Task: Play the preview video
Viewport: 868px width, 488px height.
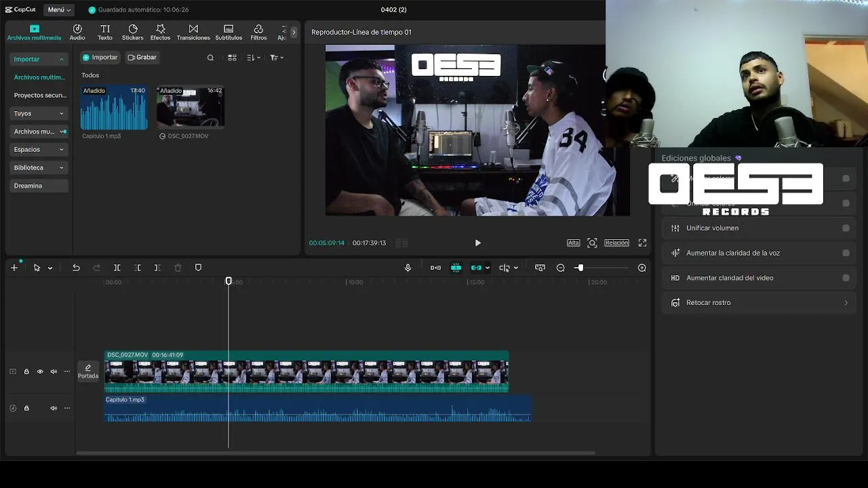Action: point(477,243)
